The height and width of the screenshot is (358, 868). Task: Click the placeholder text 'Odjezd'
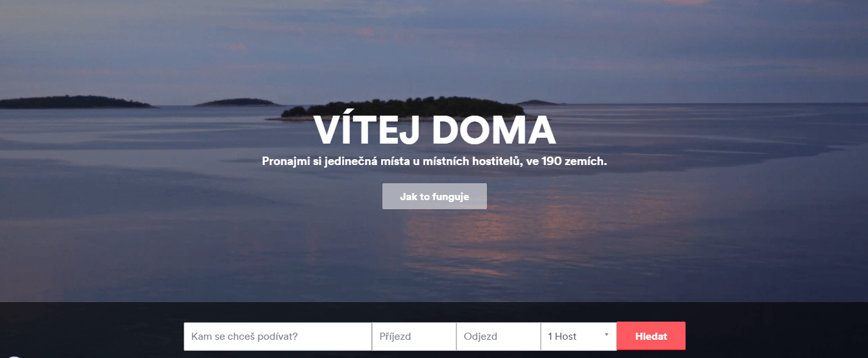click(x=480, y=337)
